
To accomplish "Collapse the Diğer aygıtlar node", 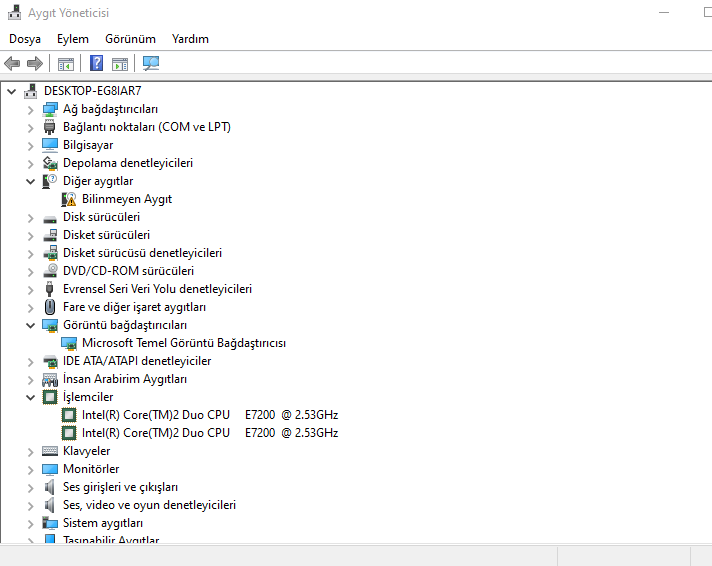I will point(30,182).
